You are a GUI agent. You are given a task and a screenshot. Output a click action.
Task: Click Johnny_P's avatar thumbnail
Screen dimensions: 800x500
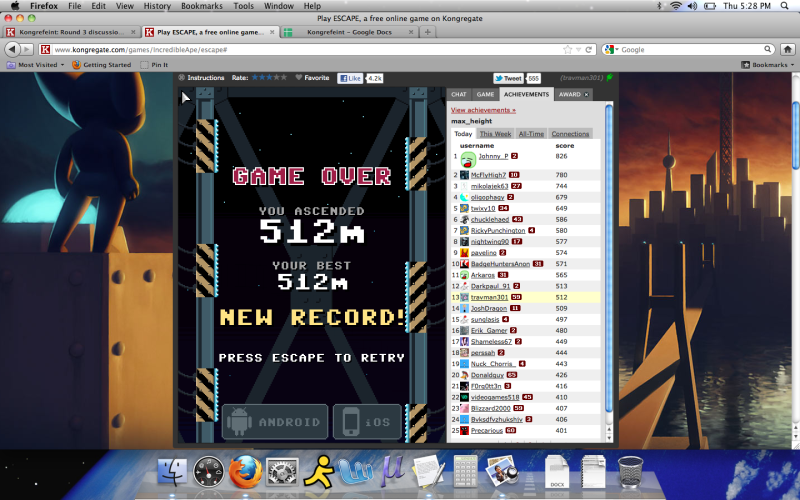point(468,160)
